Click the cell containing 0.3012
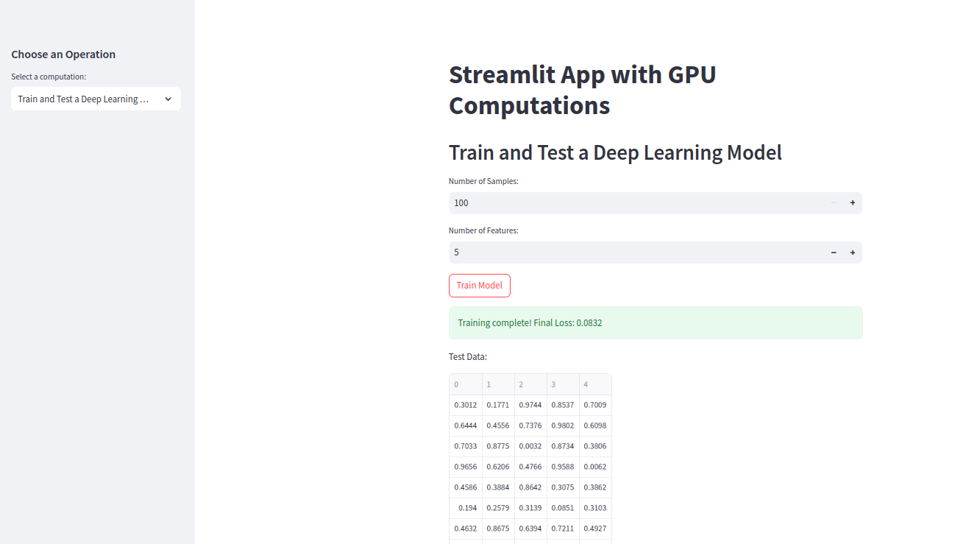This screenshot has width=980, height=544. (466, 405)
